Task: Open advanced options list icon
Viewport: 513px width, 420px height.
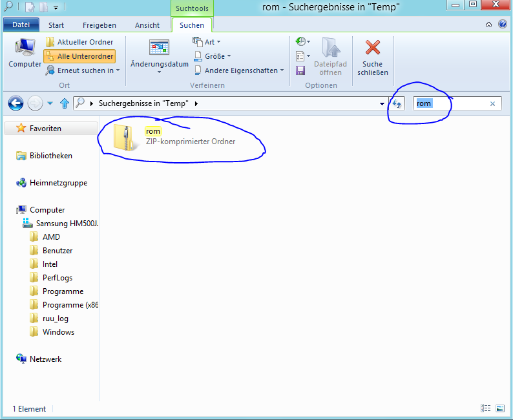Action: [302, 56]
